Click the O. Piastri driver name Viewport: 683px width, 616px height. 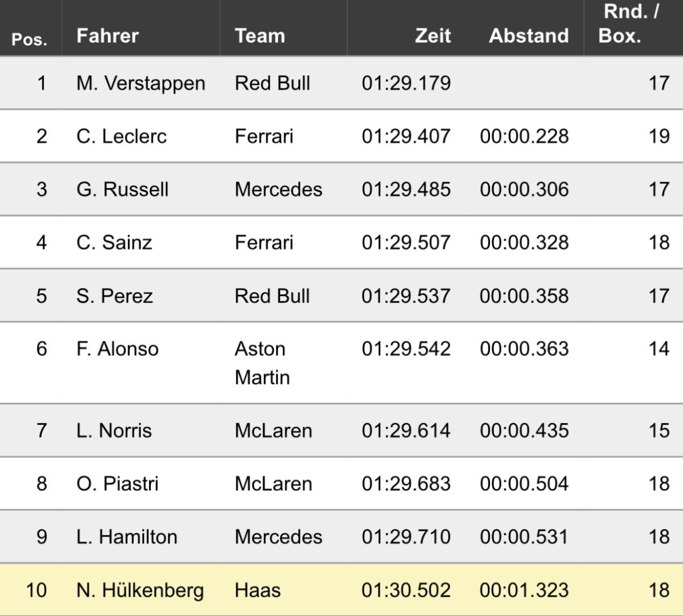tap(117, 484)
